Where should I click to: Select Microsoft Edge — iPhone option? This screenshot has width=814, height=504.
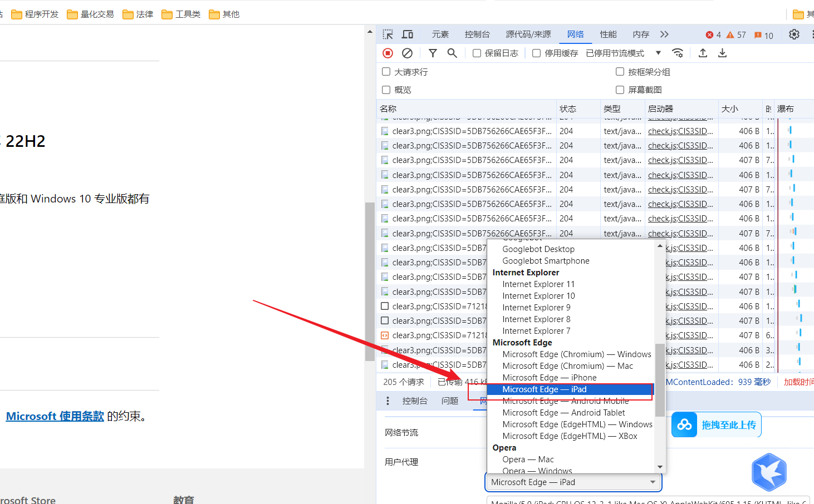[570, 378]
